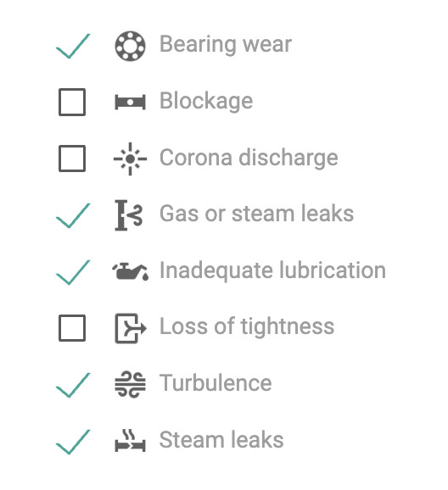Disable the Turbulence checkmark
Viewport: 448px width, 490px height.
click(73, 385)
